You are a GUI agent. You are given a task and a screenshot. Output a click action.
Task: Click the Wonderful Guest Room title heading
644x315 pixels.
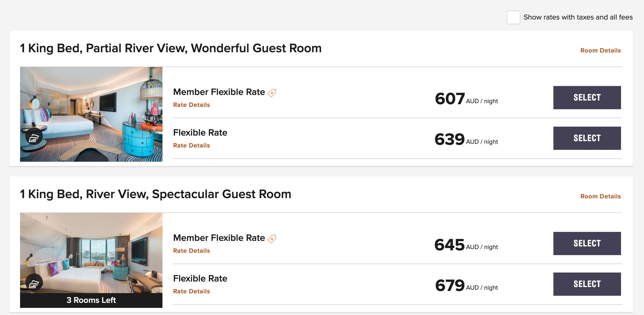pyautogui.click(x=171, y=48)
